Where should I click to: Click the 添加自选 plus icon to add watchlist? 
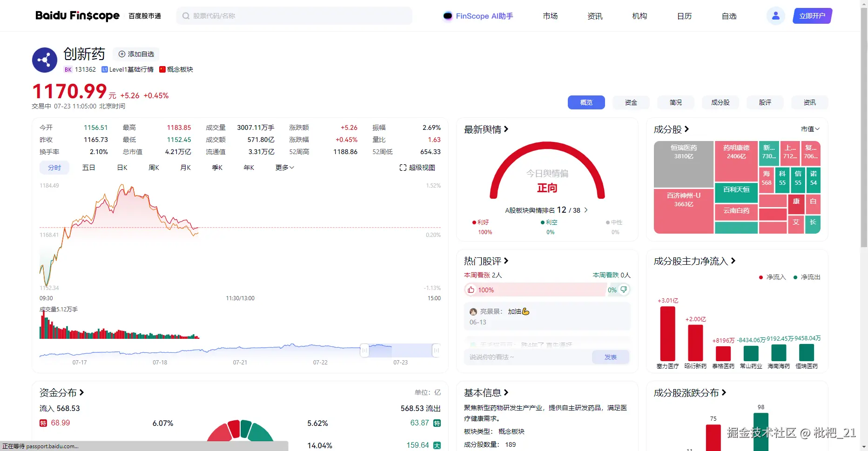click(x=121, y=54)
